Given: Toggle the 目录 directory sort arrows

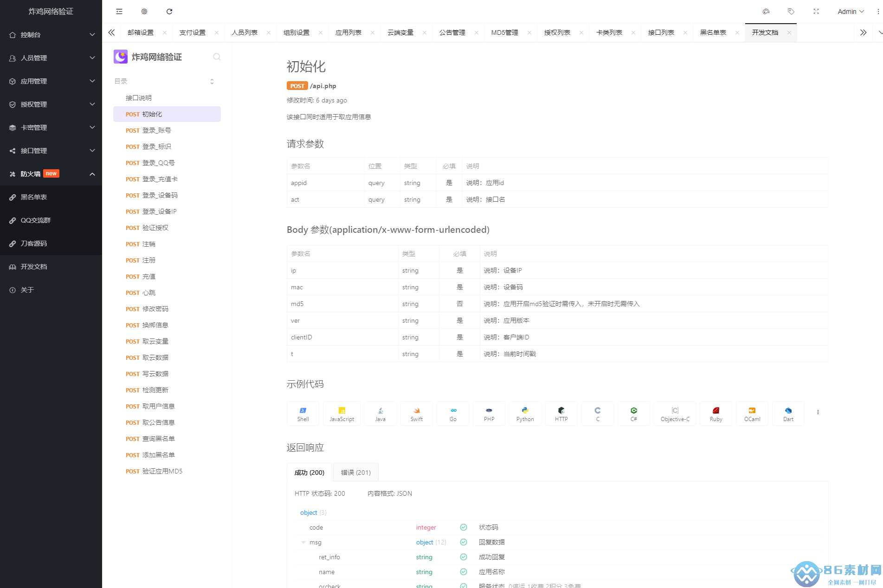Looking at the screenshot, I should tap(212, 81).
